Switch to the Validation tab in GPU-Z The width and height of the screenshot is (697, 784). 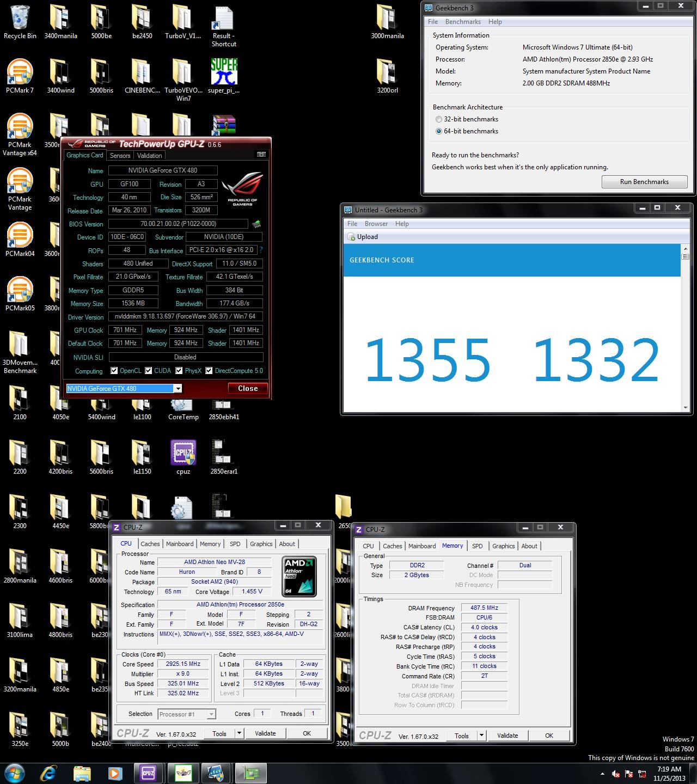pos(149,156)
